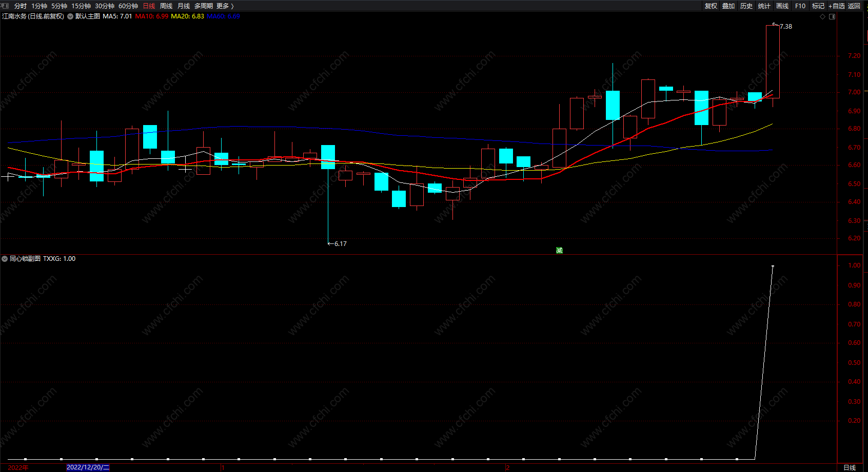This screenshot has height=472, width=868.
Task: Click the MA60: 6.69 label
Action: (223, 16)
